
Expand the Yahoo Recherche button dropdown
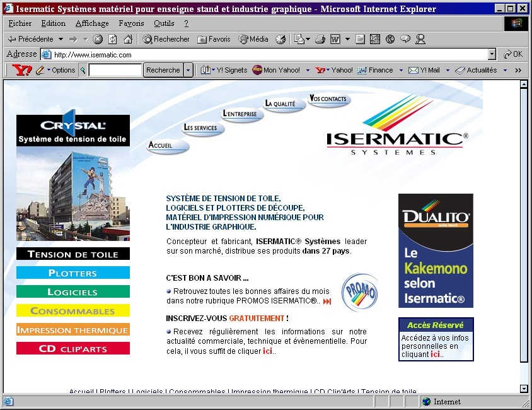click(188, 70)
